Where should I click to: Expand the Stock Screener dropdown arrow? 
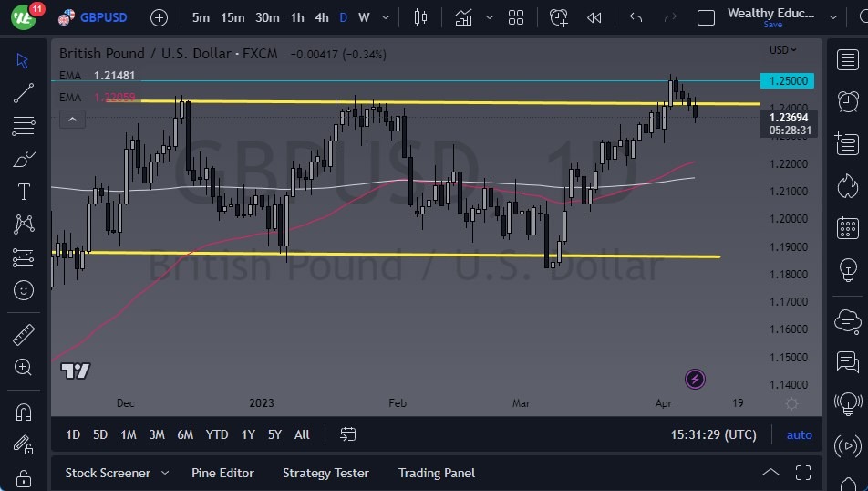pyautogui.click(x=165, y=473)
